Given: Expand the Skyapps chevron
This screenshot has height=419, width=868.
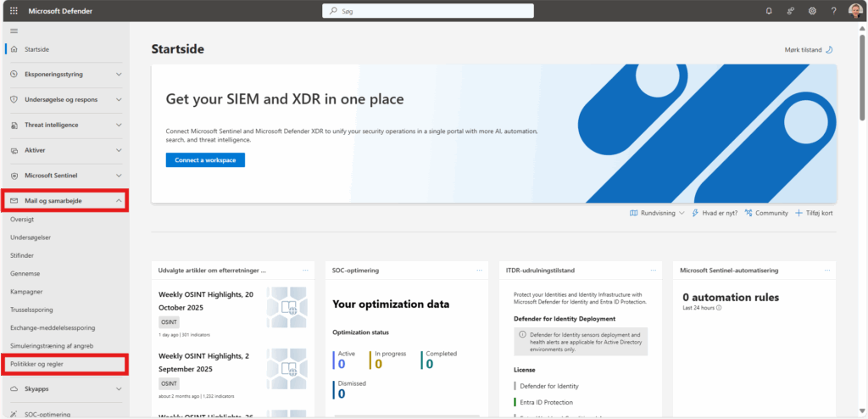Looking at the screenshot, I should click(119, 388).
